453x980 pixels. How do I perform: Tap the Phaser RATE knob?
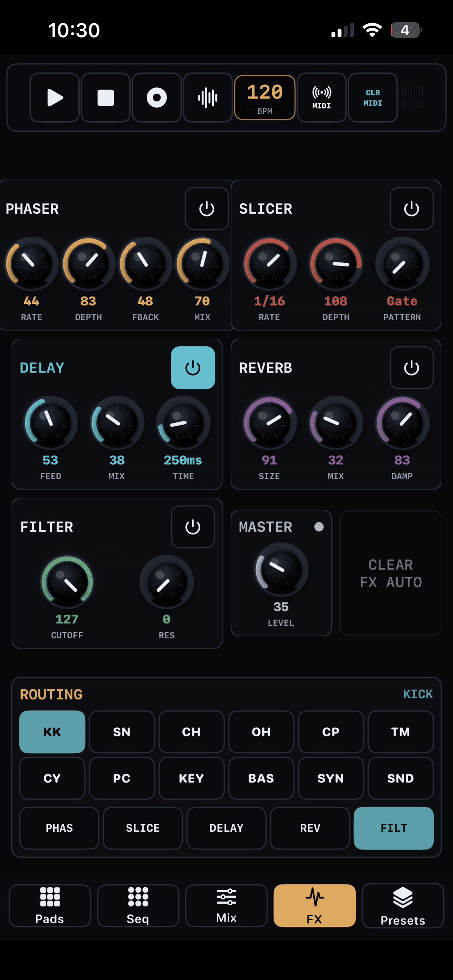31,264
